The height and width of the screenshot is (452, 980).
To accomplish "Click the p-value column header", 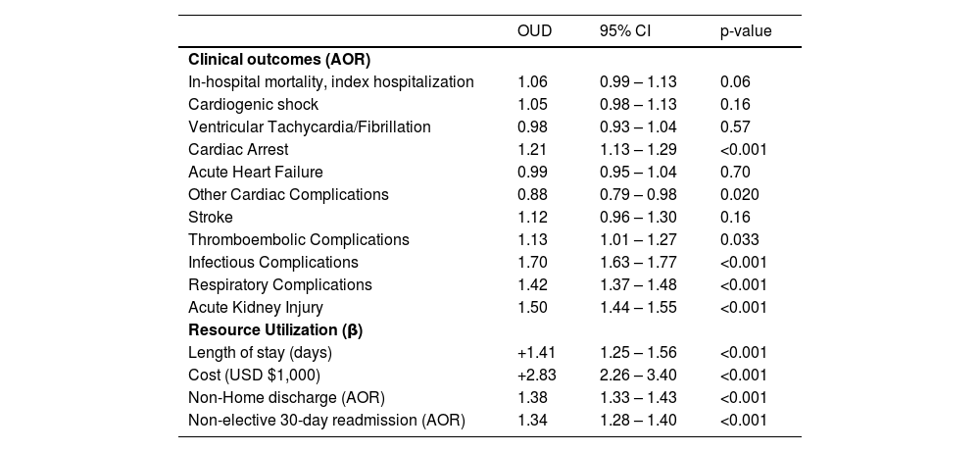I will click(x=746, y=31).
